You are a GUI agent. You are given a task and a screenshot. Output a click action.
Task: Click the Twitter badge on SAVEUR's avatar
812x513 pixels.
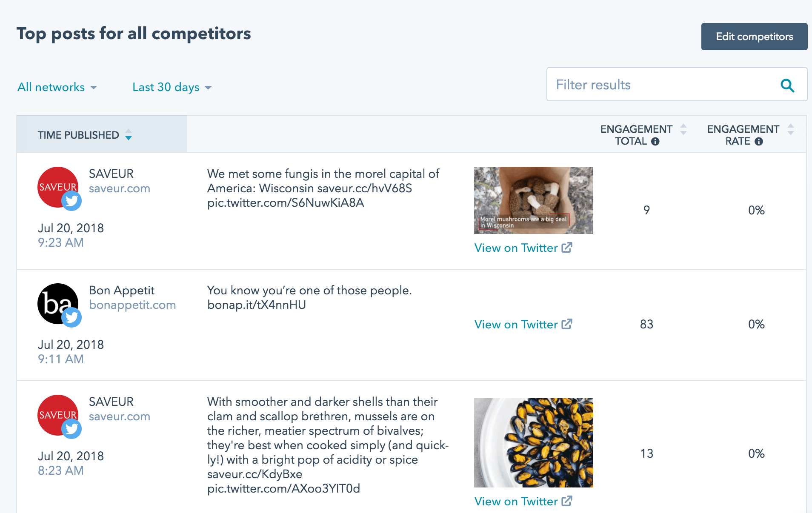(x=71, y=201)
